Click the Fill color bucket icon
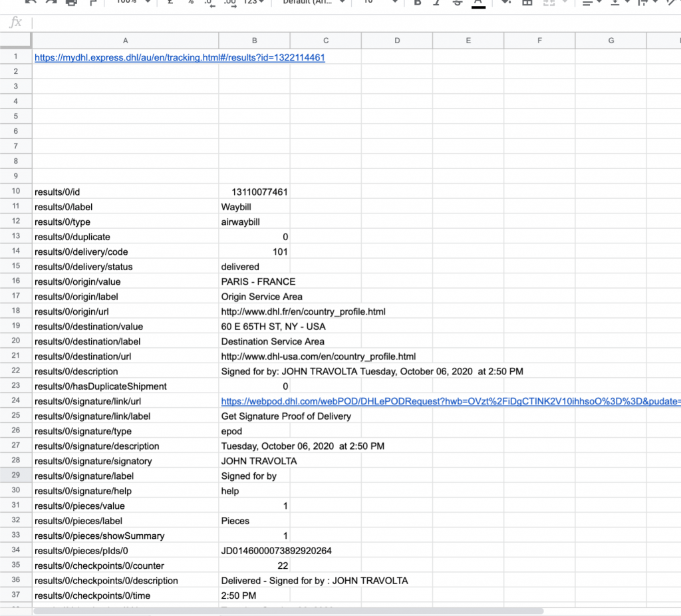 (505, 3)
